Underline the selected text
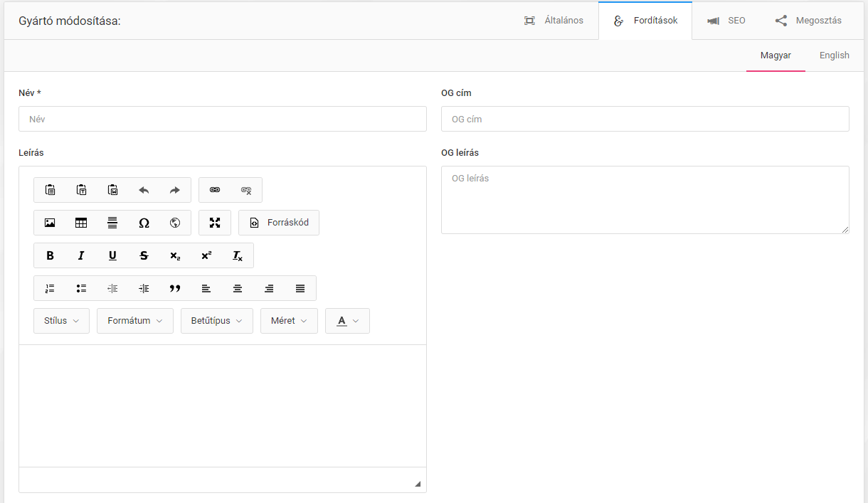The width and height of the screenshot is (868, 503). (x=112, y=255)
